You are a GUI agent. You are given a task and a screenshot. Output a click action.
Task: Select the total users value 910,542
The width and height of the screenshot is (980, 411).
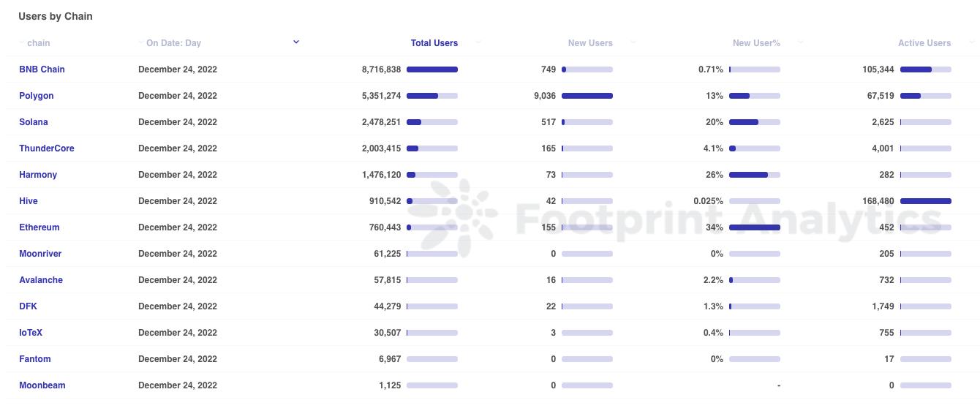tap(385, 201)
